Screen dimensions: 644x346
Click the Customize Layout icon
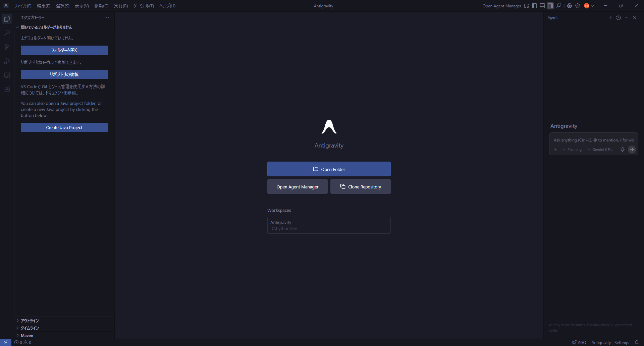(527, 6)
